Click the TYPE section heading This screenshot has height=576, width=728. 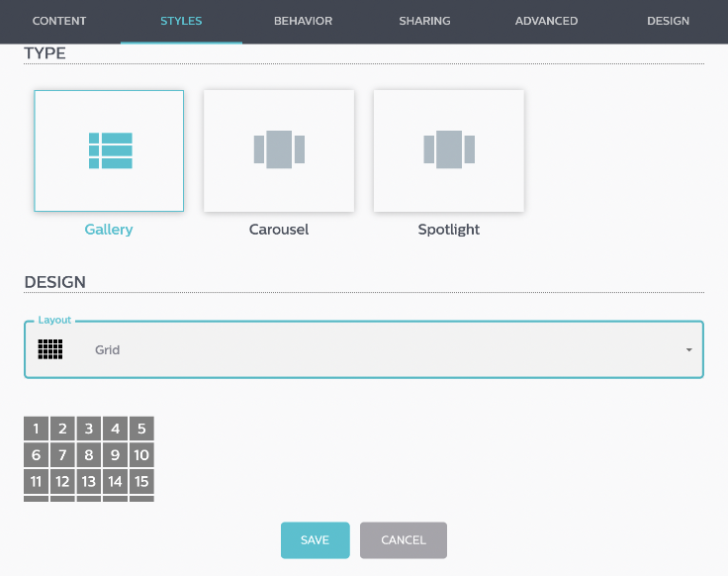[45, 53]
